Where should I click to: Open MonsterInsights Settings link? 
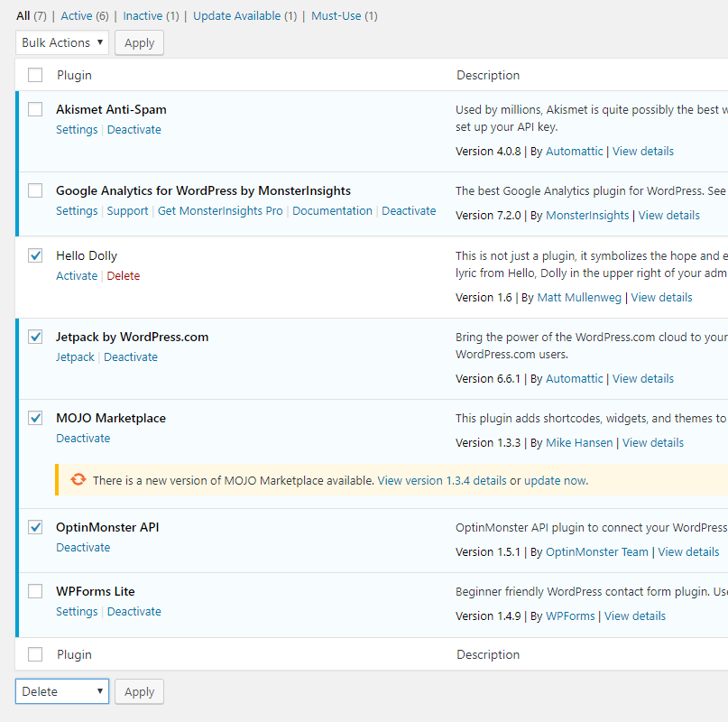click(77, 211)
